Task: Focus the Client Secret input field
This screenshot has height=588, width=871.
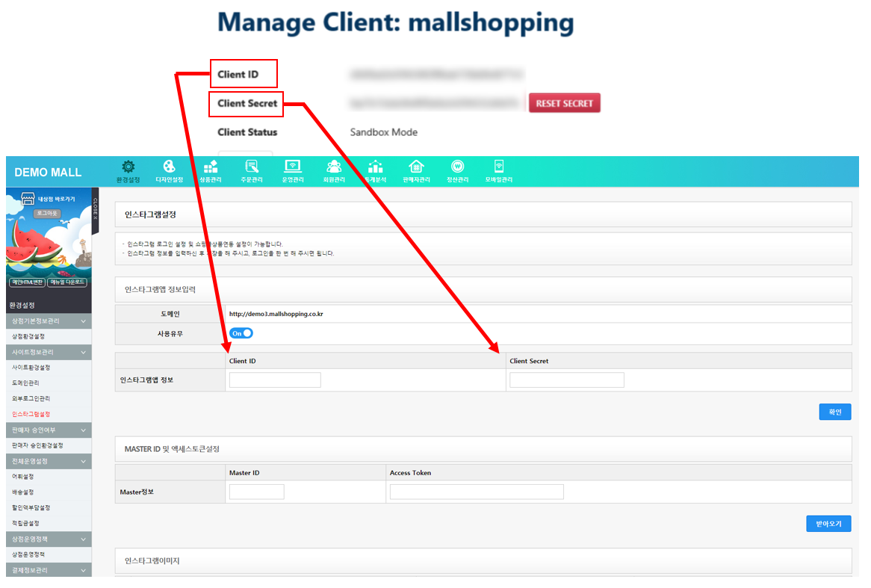Action: coord(566,380)
